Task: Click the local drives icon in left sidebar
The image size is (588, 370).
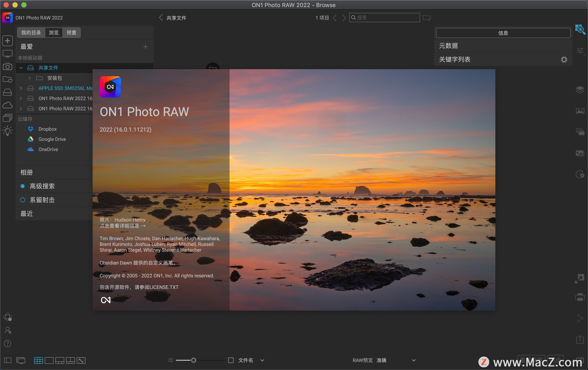Action: pyautogui.click(x=7, y=92)
